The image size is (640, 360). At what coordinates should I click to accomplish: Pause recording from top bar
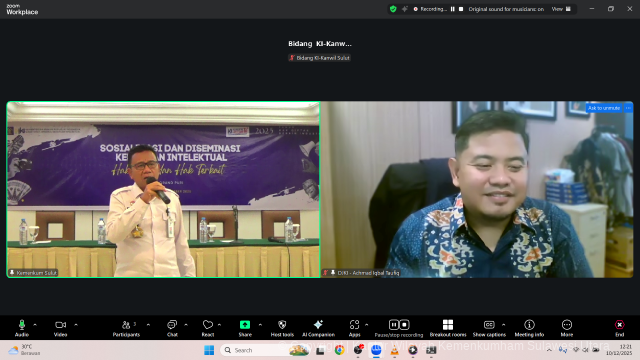coord(453,9)
